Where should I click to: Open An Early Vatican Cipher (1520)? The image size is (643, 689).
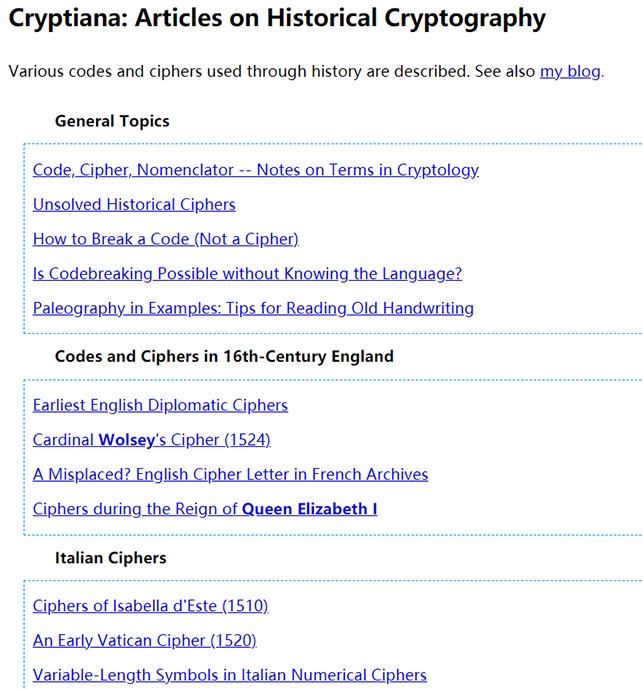[144, 640]
